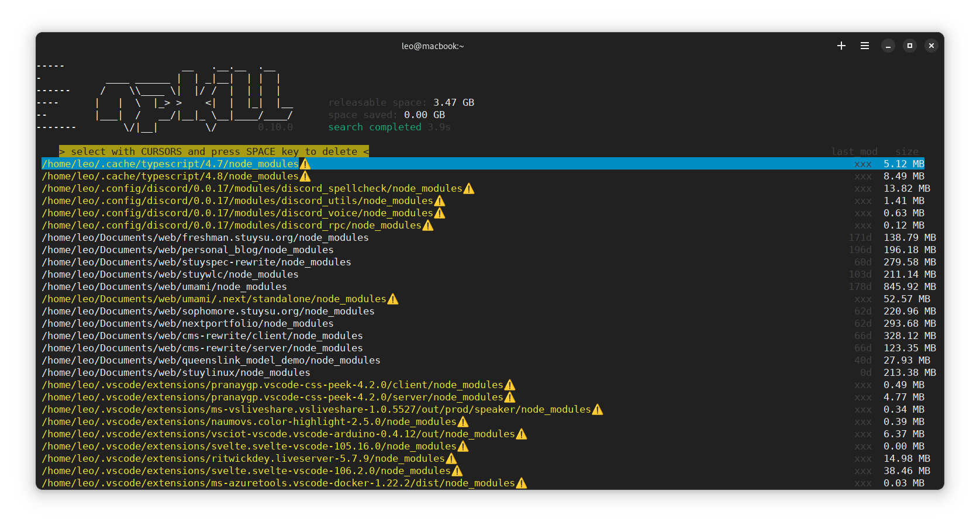Viewport: 980px width, 529px height.
Task: Click warning icon beside discord_utils path
Action: tap(440, 201)
